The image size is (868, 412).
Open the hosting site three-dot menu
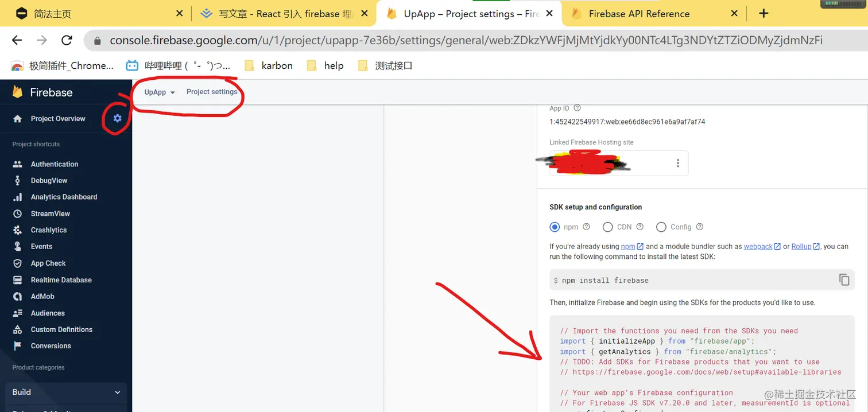point(677,164)
